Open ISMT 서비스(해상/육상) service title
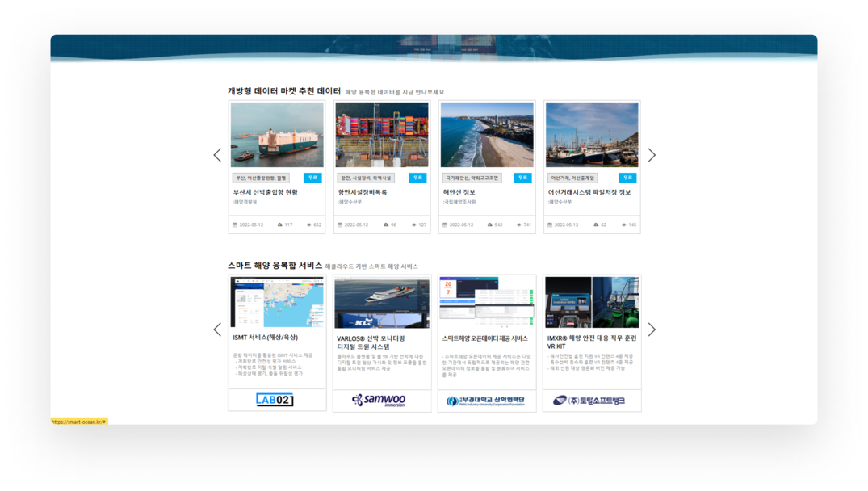The width and height of the screenshot is (868, 491). coord(266,338)
